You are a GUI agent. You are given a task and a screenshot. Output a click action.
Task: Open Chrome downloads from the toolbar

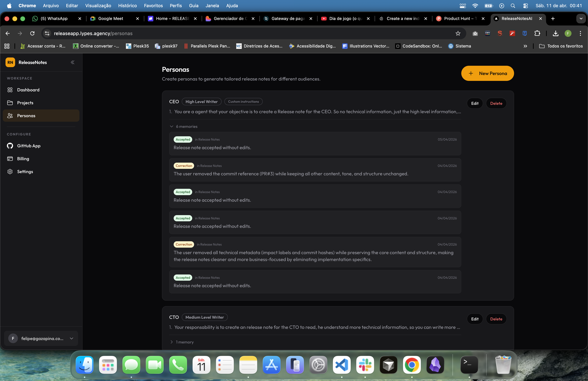[x=556, y=33]
